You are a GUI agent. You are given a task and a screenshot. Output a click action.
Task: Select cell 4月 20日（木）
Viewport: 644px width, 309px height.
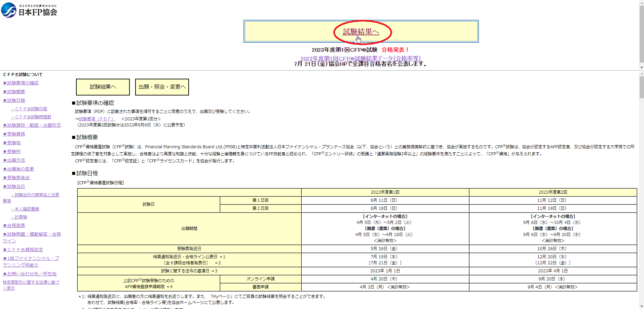tap(385, 279)
